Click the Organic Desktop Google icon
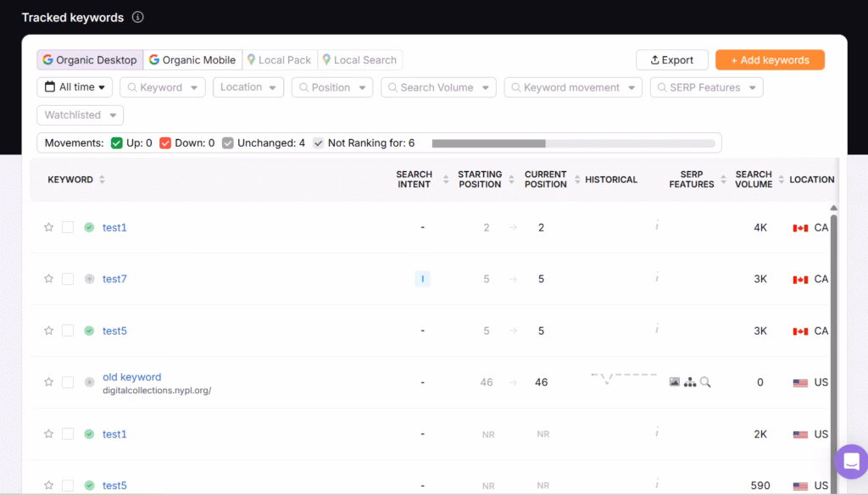This screenshot has height=495, width=868. click(46, 59)
